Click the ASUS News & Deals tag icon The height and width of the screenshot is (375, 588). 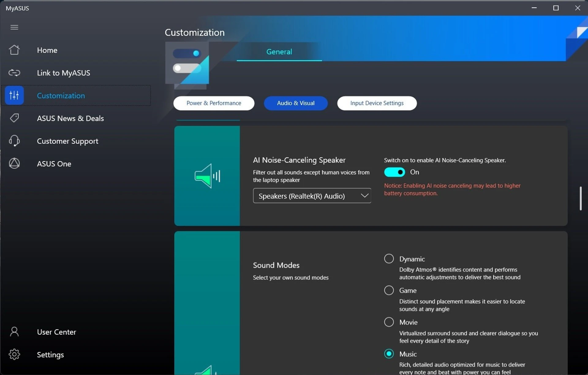14,118
